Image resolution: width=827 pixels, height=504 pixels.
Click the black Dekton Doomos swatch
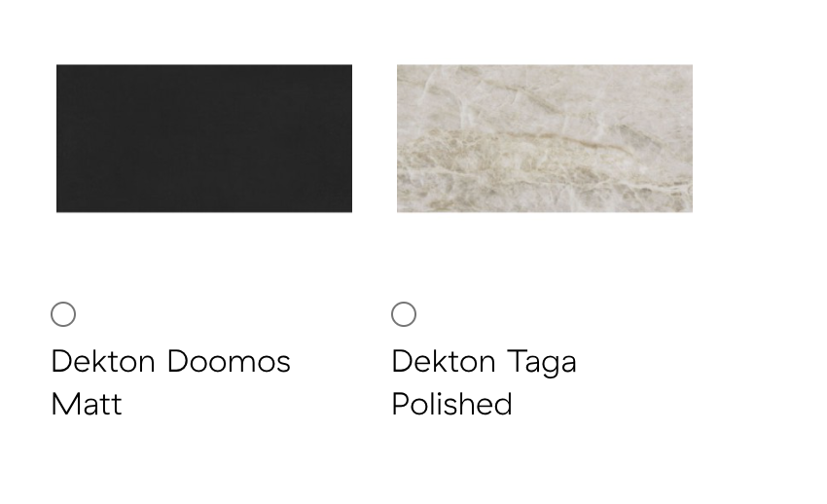[204, 139]
